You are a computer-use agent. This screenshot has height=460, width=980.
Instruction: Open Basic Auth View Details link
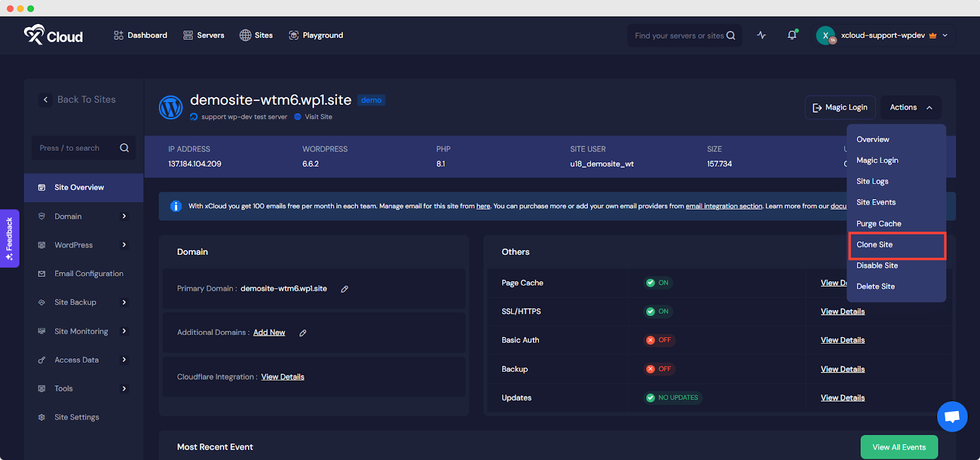(x=843, y=340)
